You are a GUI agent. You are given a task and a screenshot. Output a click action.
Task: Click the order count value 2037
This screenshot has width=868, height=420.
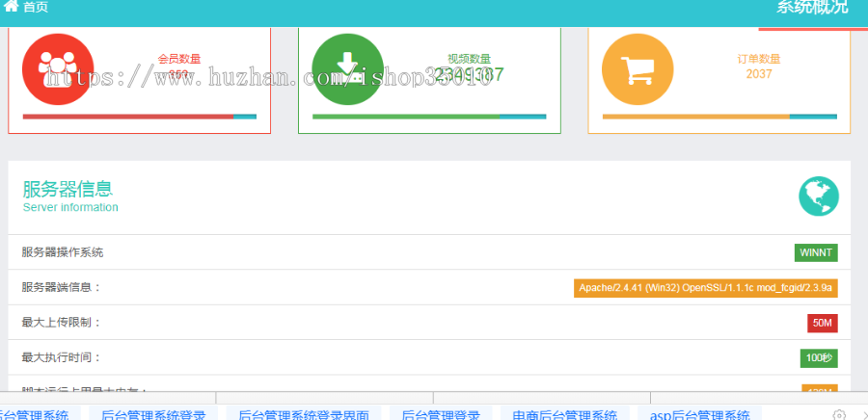pyautogui.click(x=759, y=74)
